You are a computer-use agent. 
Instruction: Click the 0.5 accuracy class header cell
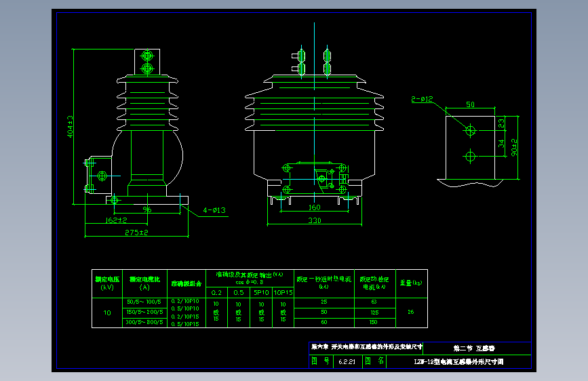click(x=239, y=292)
